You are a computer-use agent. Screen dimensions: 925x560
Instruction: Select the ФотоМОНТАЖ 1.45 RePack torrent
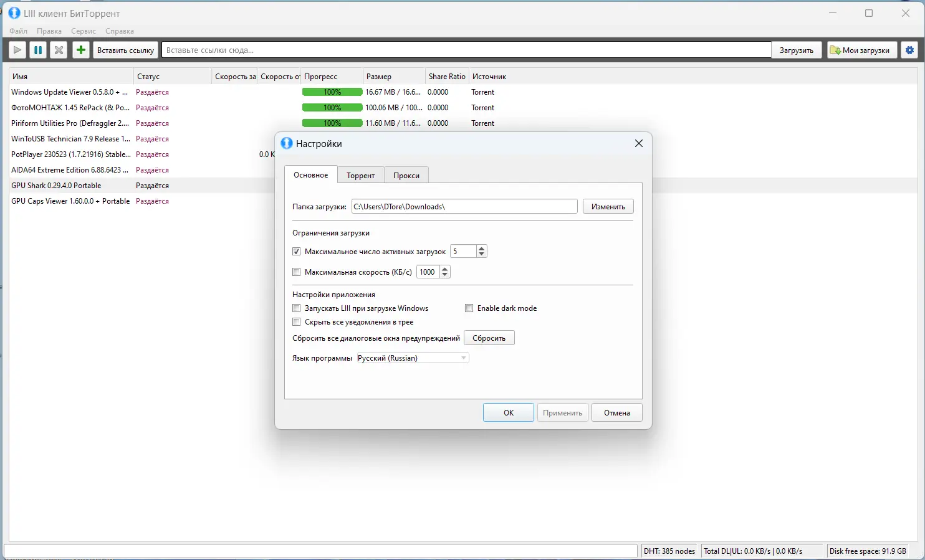pos(70,108)
